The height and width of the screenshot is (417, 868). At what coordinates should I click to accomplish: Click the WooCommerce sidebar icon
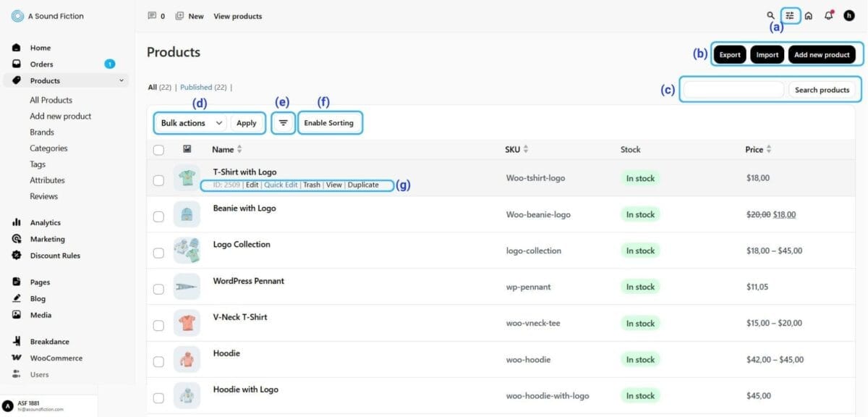(x=17, y=358)
